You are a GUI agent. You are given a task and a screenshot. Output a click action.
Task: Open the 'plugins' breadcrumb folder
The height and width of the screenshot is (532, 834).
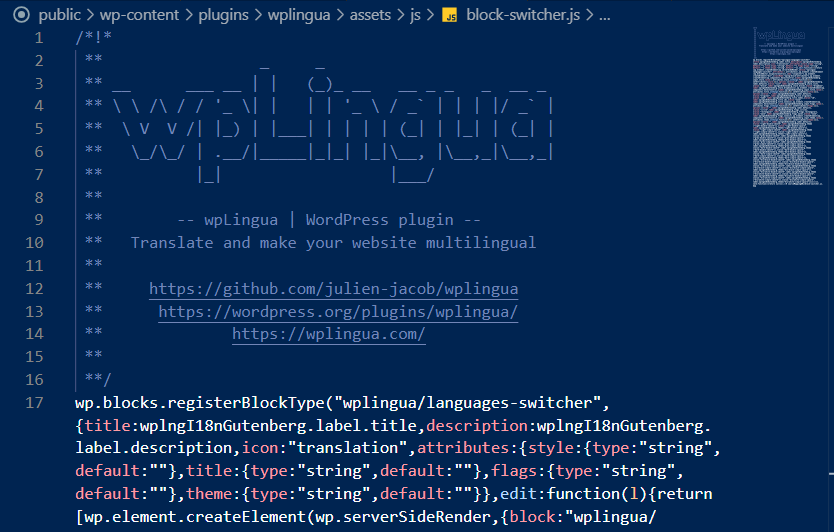[223, 15]
